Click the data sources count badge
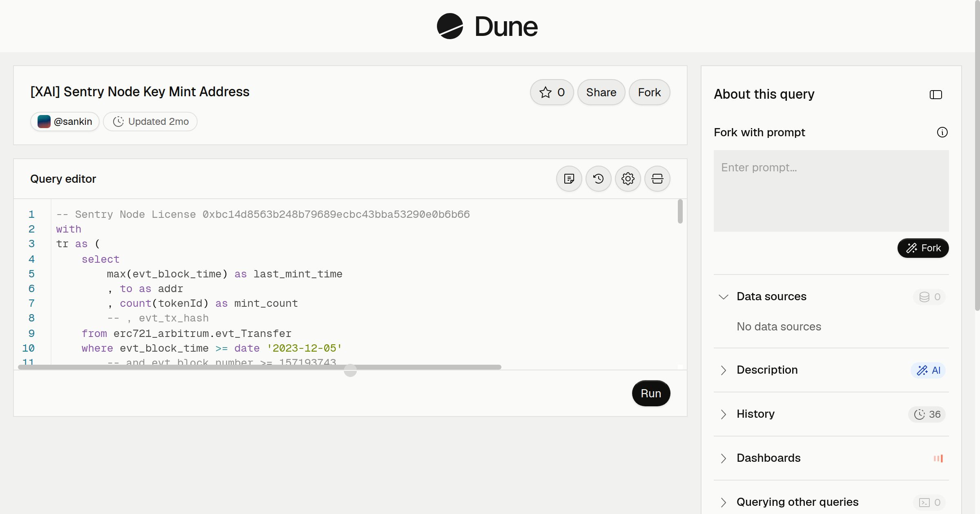The image size is (980, 514). [929, 297]
